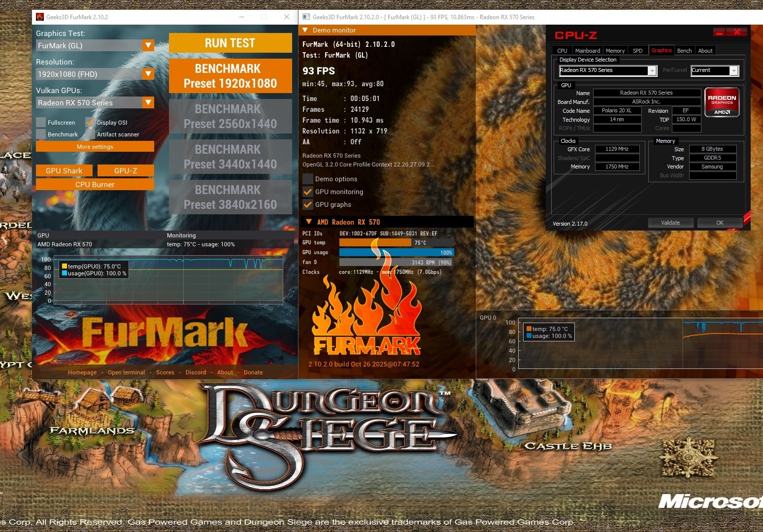Image resolution: width=763 pixels, height=532 pixels.
Task: Click the FurMark demo window title bar icon
Action: pyautogui.click(x=306, y=17)
